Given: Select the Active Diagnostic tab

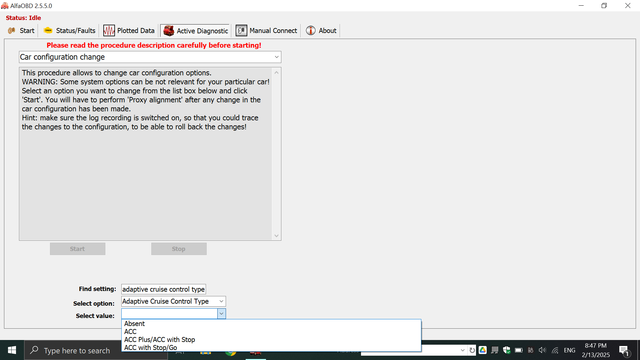Looking at the screenshot, I should (196, 31).
